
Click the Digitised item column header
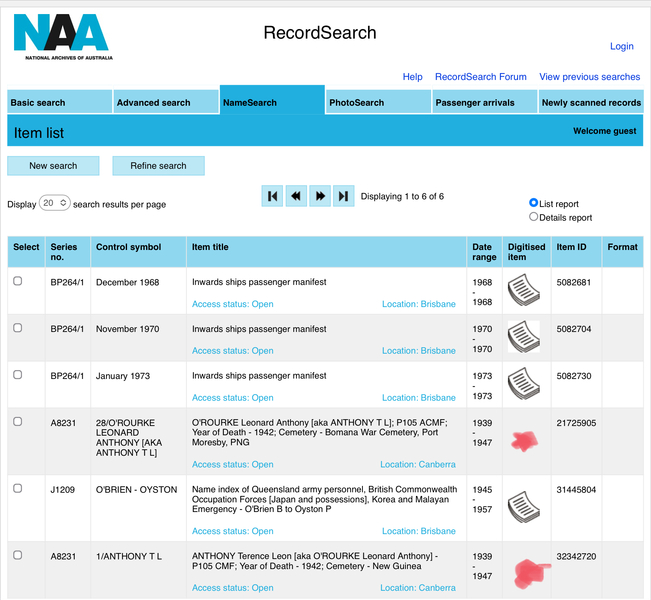coord(526,252)
